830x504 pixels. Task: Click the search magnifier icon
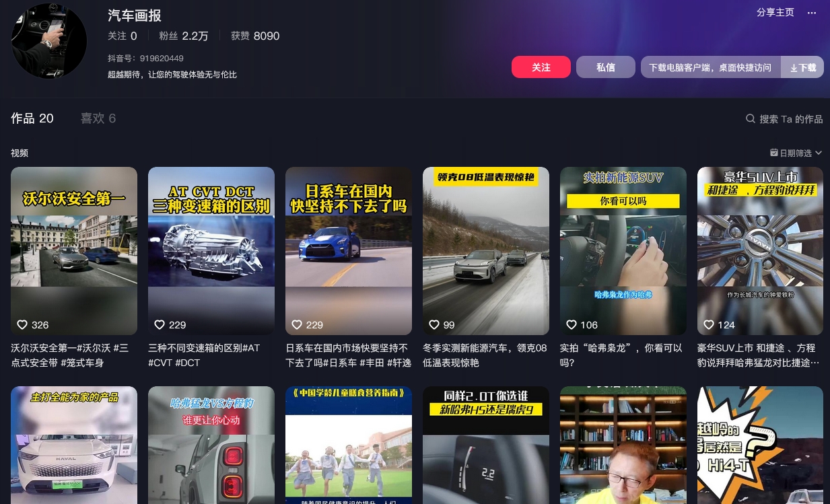(751, 118)
